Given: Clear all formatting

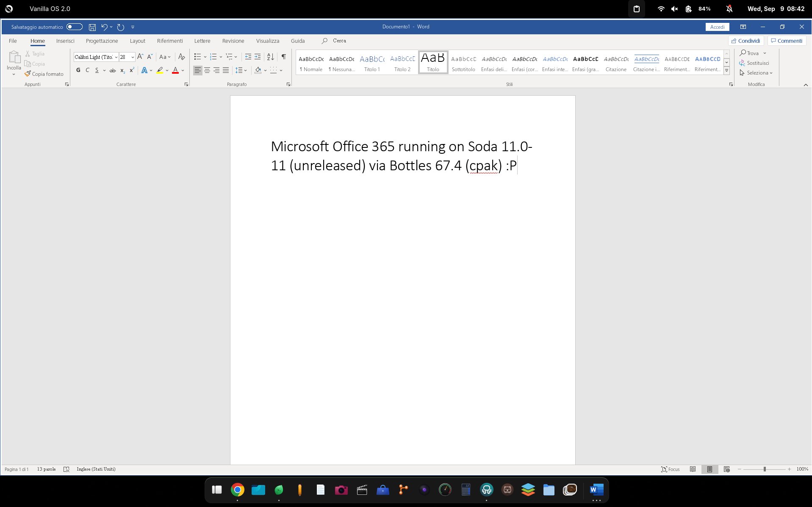Looking at the screenshot, I should 181,57.
